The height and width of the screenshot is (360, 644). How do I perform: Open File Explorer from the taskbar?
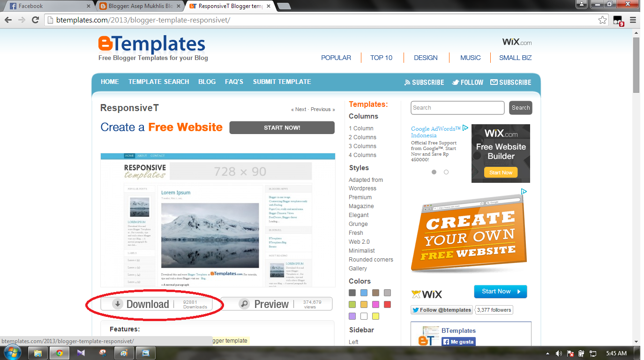tap(38, 353)
